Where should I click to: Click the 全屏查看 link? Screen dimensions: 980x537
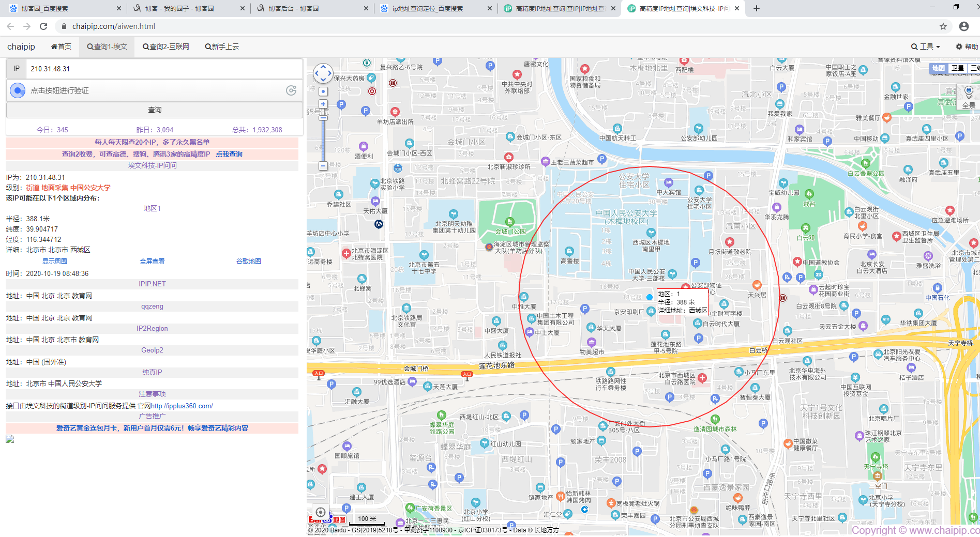[152, 262]
